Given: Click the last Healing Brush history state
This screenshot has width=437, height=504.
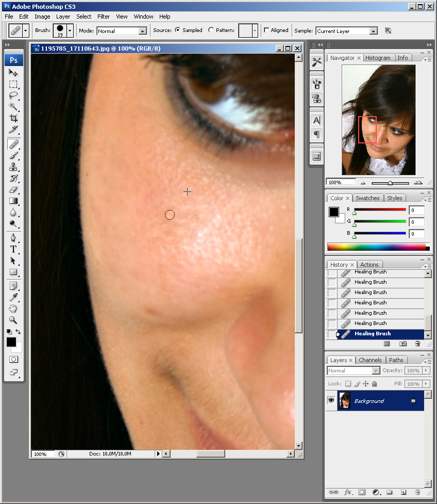Looking at the screenshot, I should [x=373, y=334].
